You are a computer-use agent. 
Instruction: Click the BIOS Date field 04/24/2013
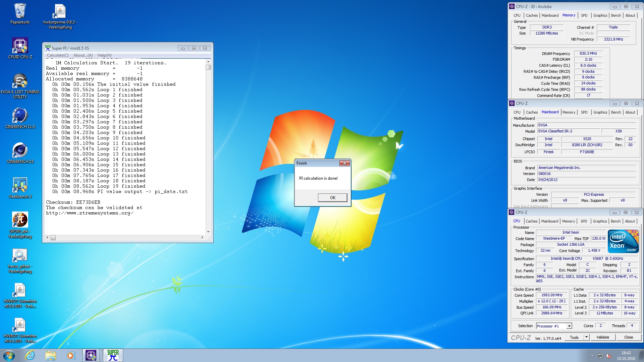click(587, 180)
